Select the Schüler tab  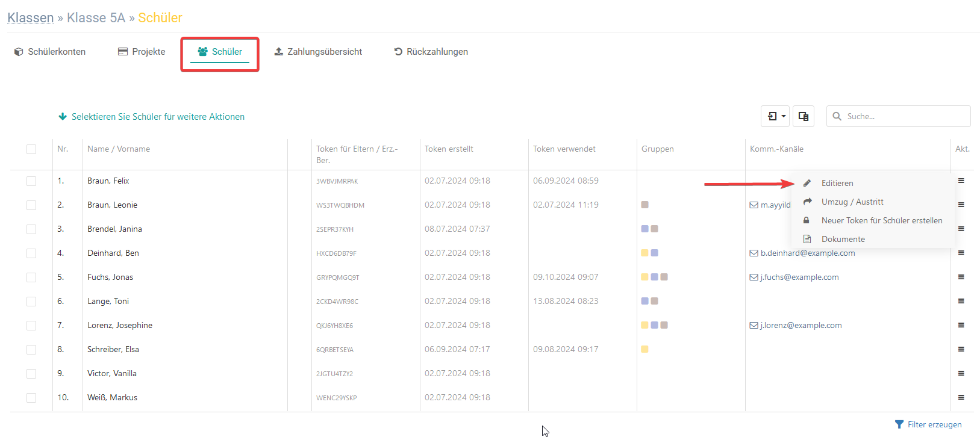[220, 52]
